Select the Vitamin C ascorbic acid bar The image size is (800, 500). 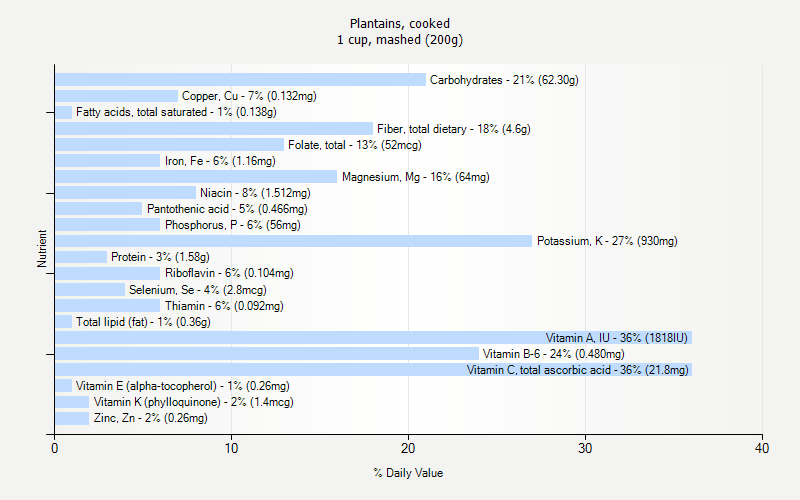pyautogui.click(x=373, y=370)
